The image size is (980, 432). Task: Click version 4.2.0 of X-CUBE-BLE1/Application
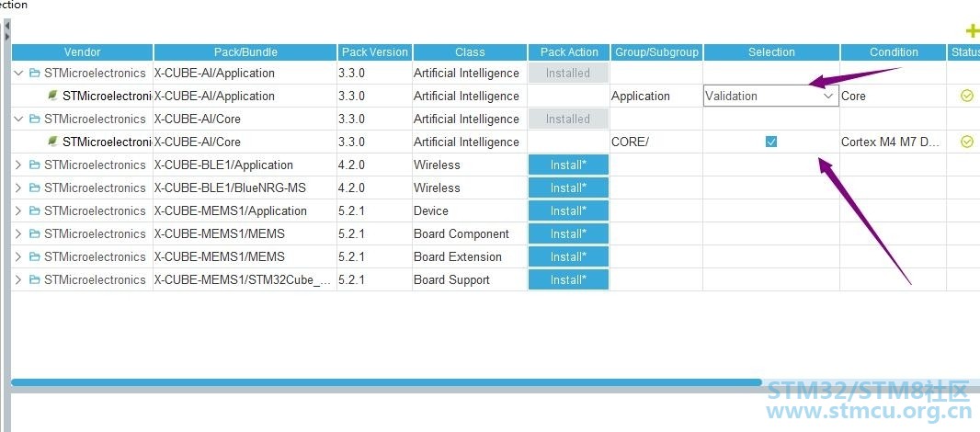coord(374,165)
